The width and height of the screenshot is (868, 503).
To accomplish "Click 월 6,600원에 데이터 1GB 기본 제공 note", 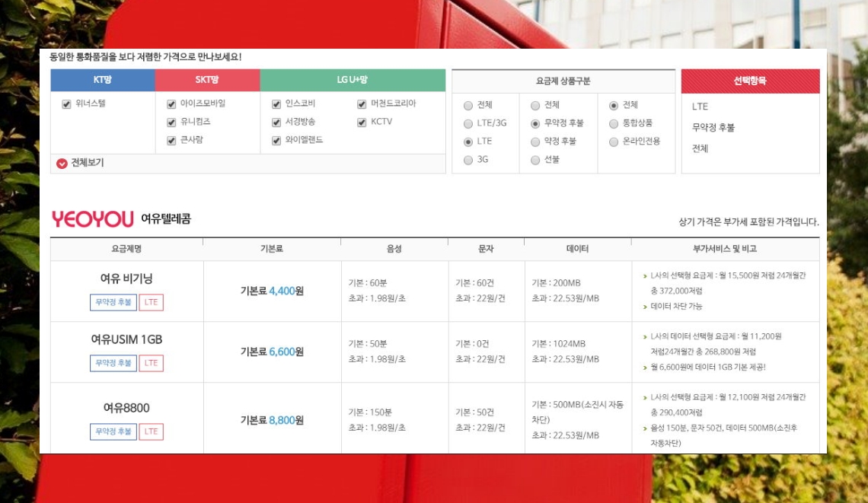I will click(708, 368).
